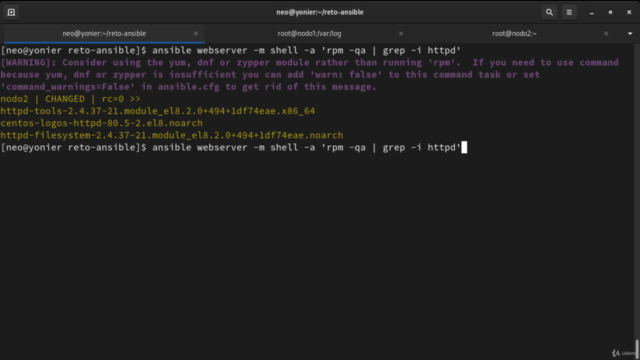Screen dimensions: 640x360
Task: Switch to the root@nodo2:~ tab
Action: click(514, 33)
